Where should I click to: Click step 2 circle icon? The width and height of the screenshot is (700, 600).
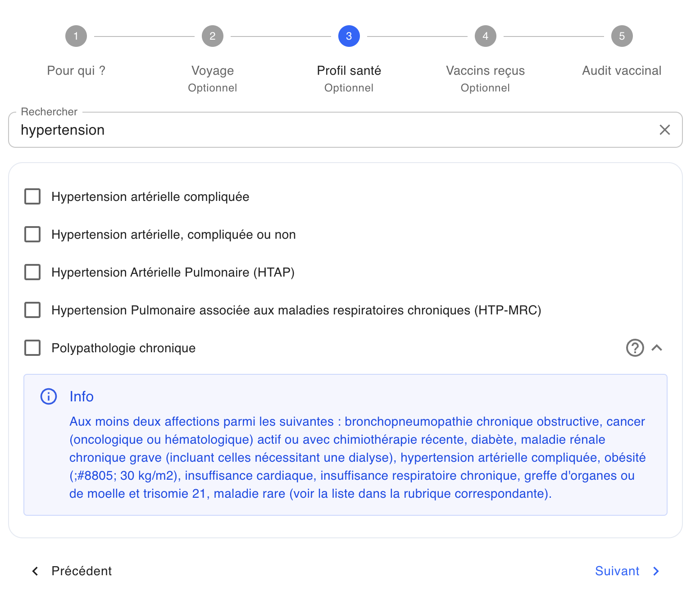click(213, 36)
